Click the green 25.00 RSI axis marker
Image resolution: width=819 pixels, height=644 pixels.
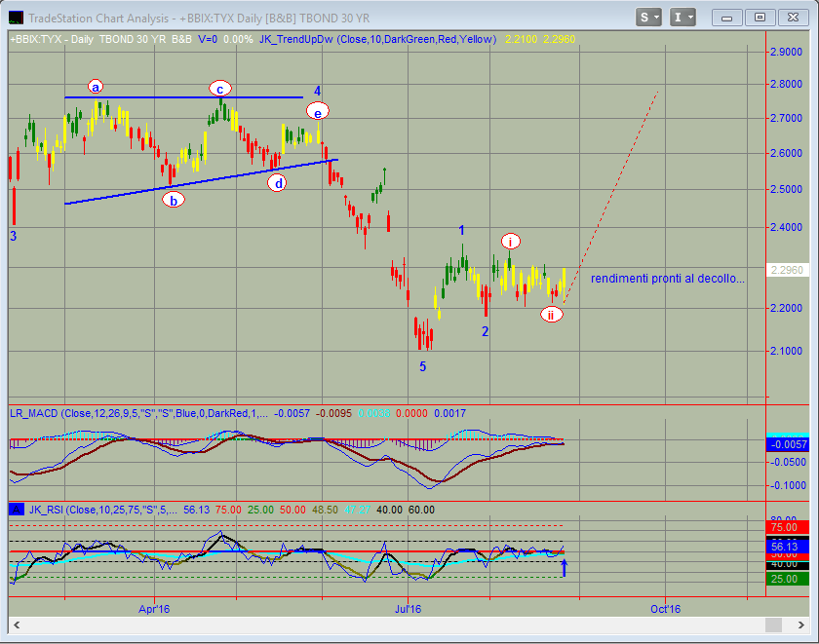[x=787, y=579]
